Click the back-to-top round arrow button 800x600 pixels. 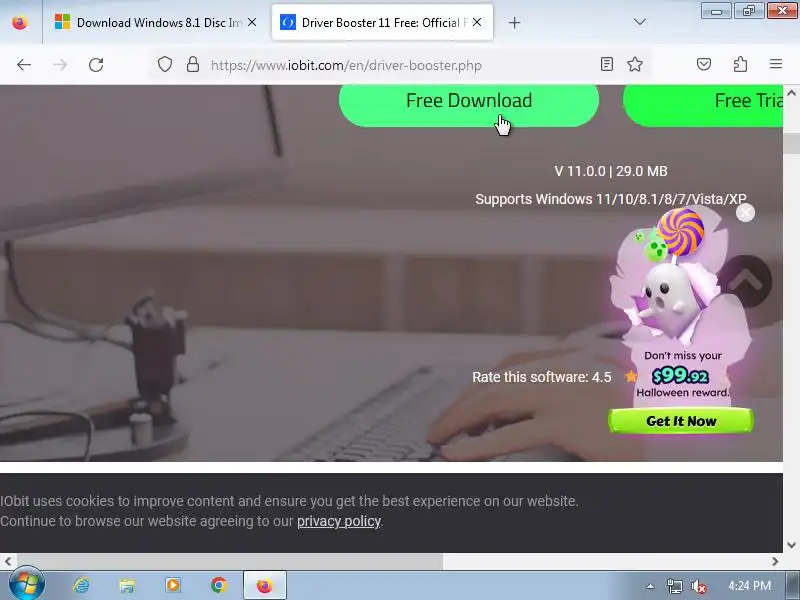pos(747,281)
